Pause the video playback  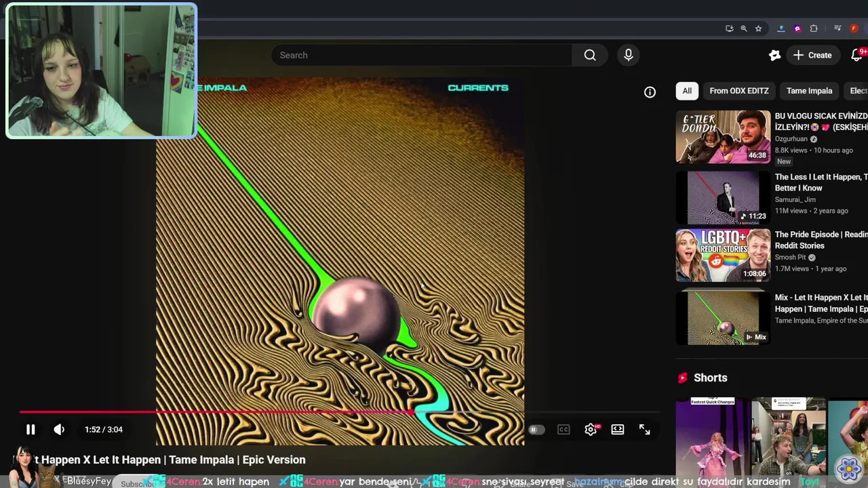[31, 429]
